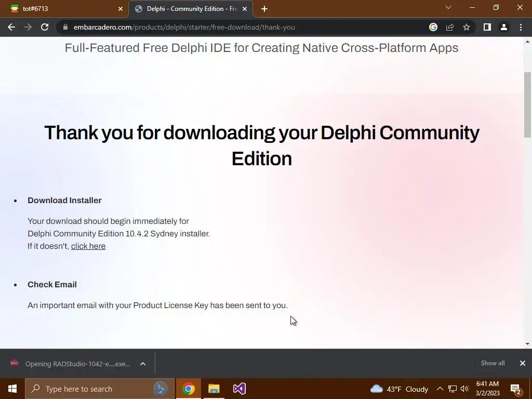Share this page via share icon
This screenshot has height=399, width=532.
coord(450,27)
